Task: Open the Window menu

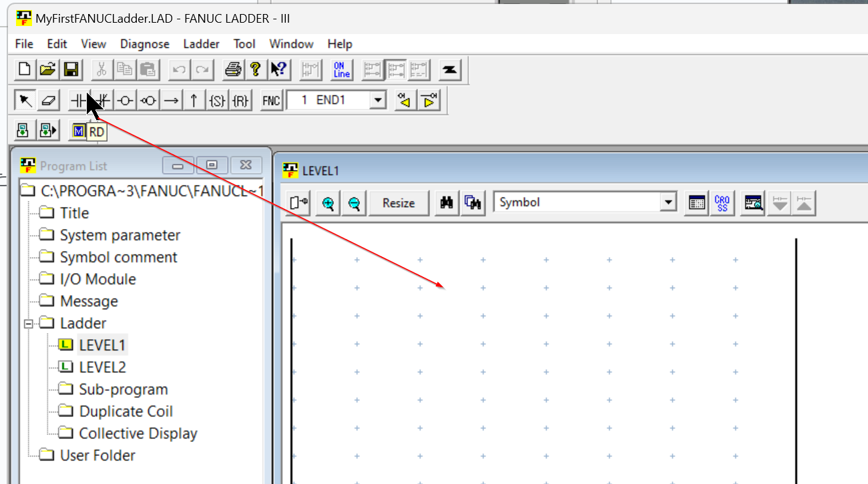Action: click(x=291, y=44)
